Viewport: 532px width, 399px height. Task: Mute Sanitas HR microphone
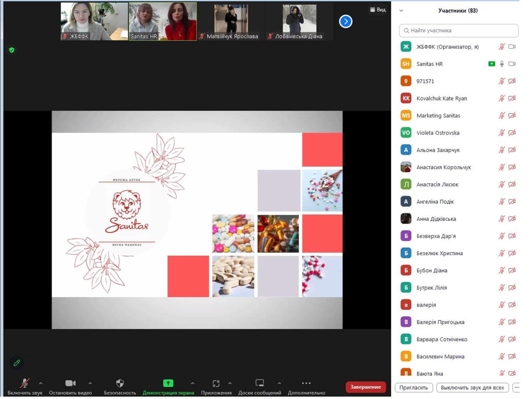click(x=502, y=64)
